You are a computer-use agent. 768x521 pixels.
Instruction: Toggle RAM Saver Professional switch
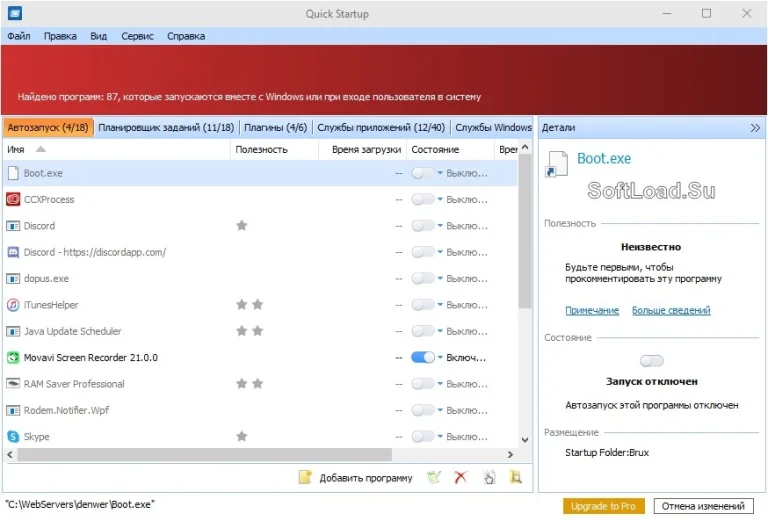pyautogui.click(x=423, y=384)
